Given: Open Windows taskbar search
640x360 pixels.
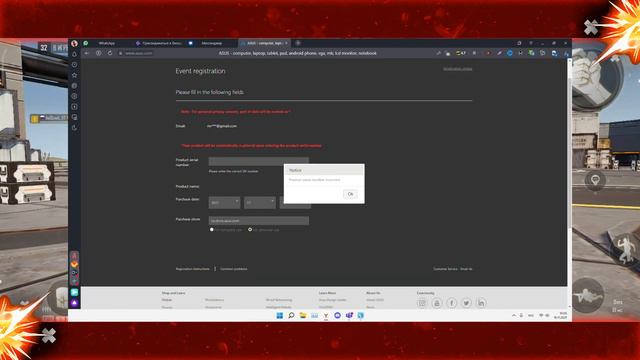Looking at the screenshot, I should pos(291,316).
